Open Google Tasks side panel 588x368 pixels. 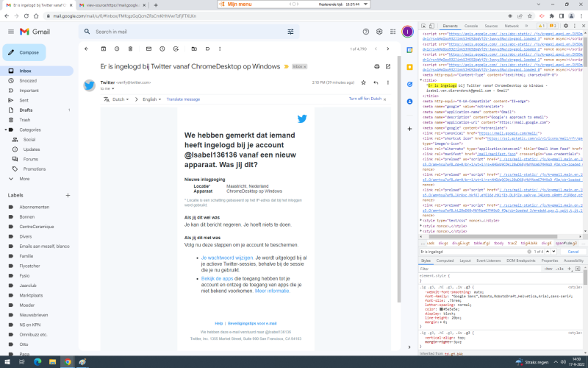pos(409,84)
